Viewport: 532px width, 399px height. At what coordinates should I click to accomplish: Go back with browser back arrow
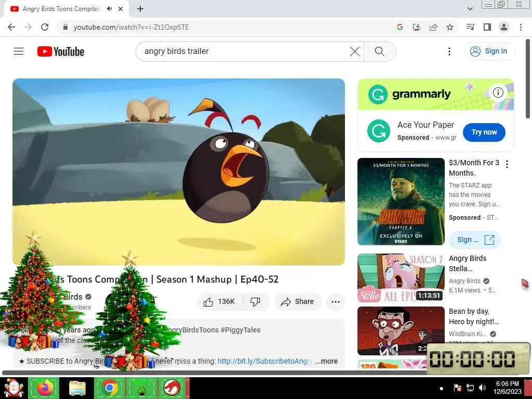tap(11, 27)
